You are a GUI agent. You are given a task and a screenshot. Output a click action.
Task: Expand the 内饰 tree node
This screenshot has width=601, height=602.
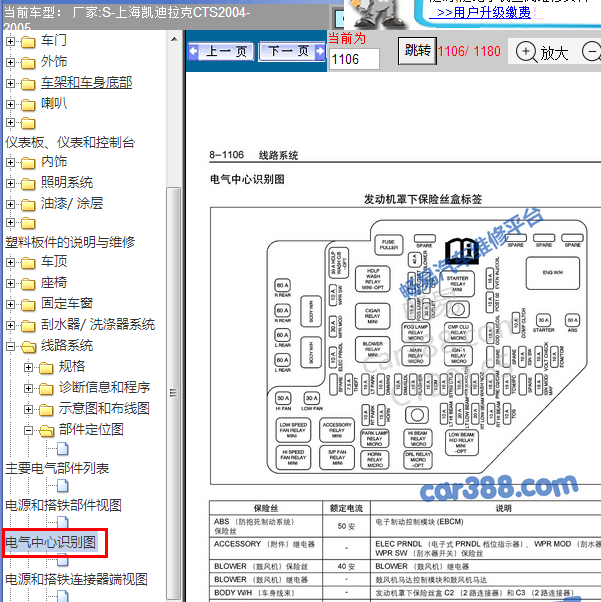point(10,162)
